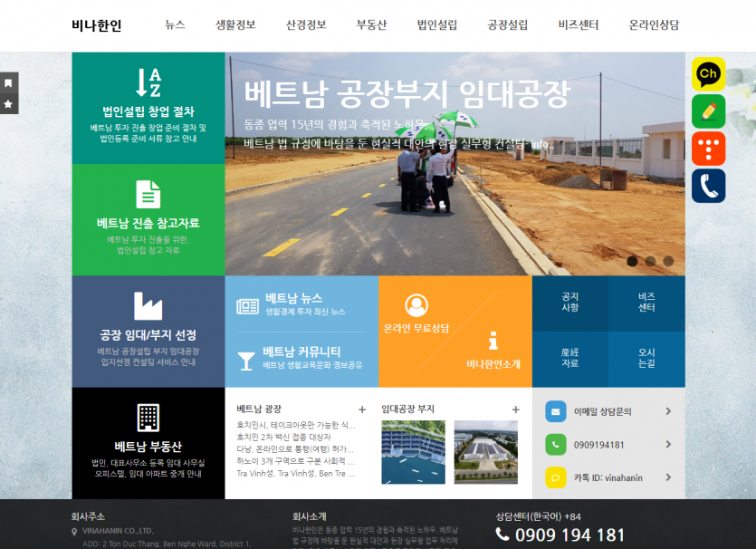Click the KakaoTalk chat icon
The image size is (756, 549).
[708, 73]
